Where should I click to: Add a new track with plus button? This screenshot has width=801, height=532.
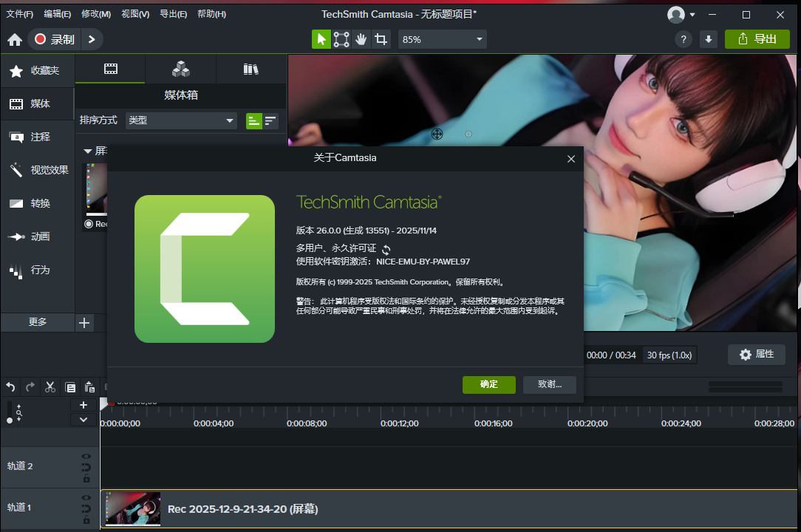tap(83, 405)
